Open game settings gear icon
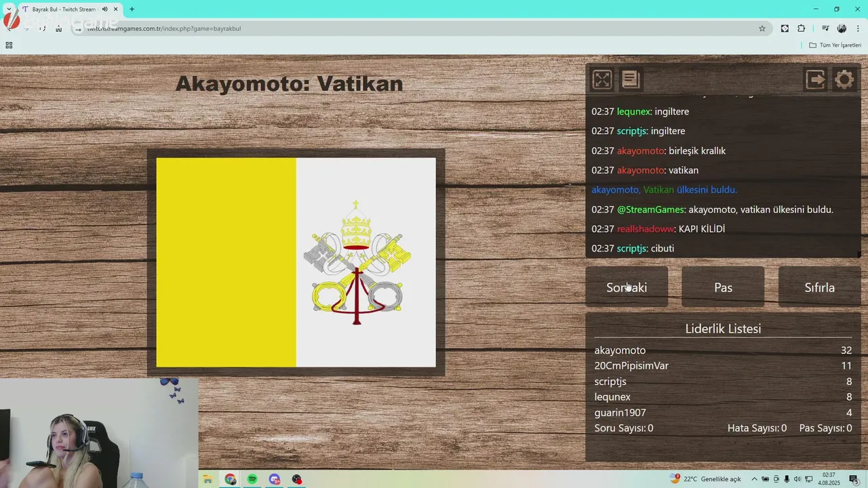This screenshot has height=488, width=868. (844, 79)
